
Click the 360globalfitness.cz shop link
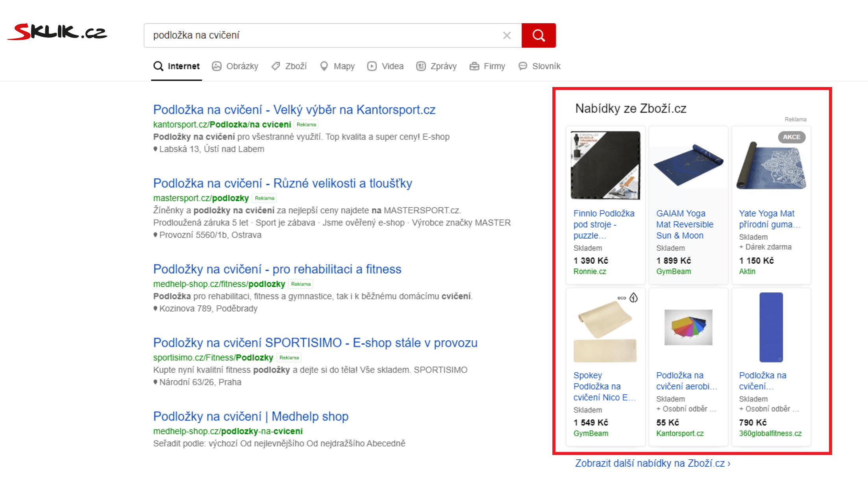tap(770, 433)
